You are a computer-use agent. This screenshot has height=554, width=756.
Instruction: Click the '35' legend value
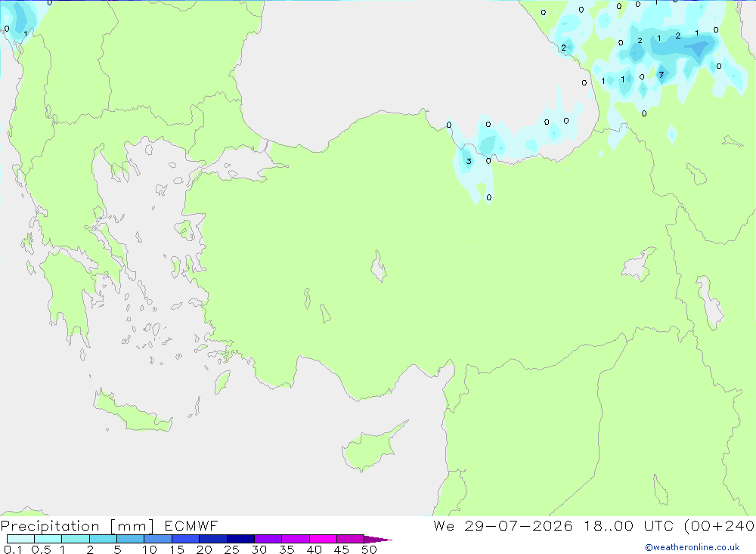(x=287, y=549)
